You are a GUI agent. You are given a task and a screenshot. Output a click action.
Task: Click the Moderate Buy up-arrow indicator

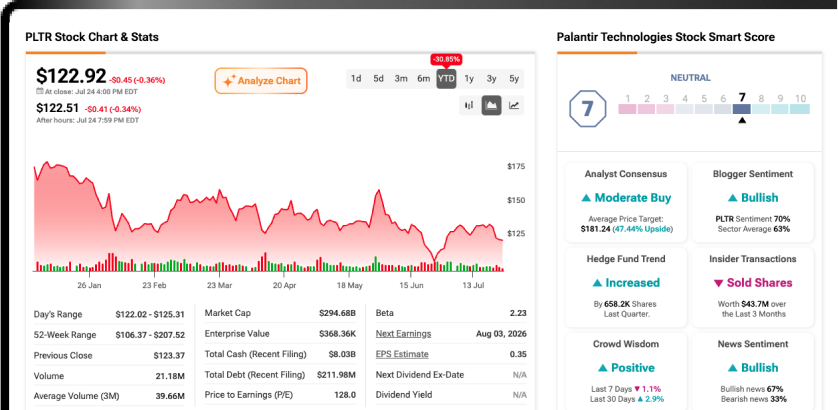tap(586, 198)
